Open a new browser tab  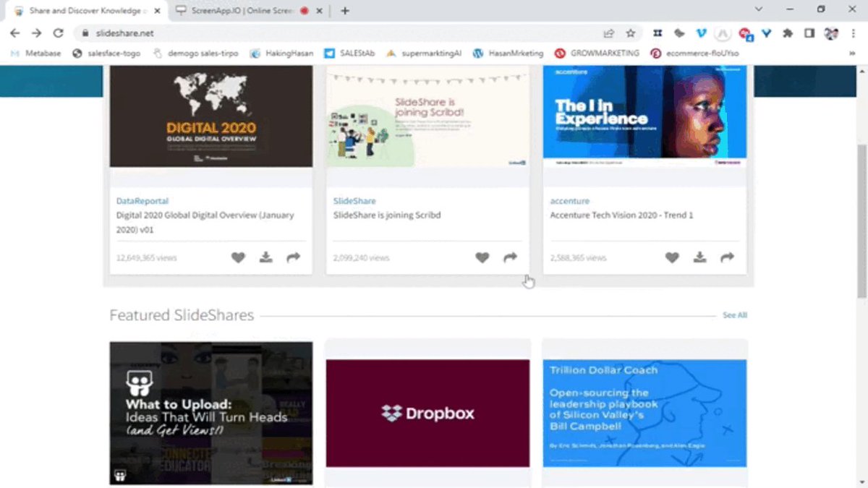point(345,10)
